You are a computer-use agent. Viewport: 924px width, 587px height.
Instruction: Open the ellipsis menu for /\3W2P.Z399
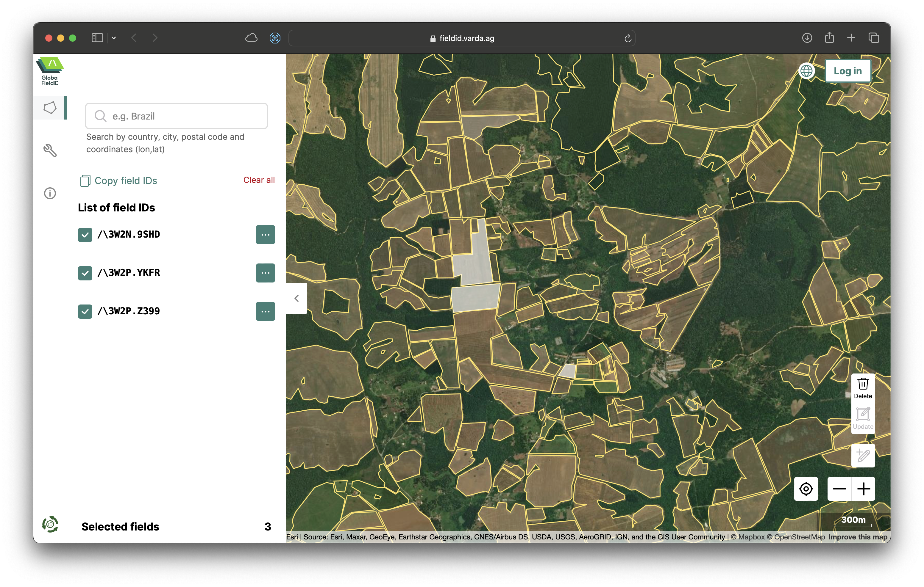[x=265, y=311]
